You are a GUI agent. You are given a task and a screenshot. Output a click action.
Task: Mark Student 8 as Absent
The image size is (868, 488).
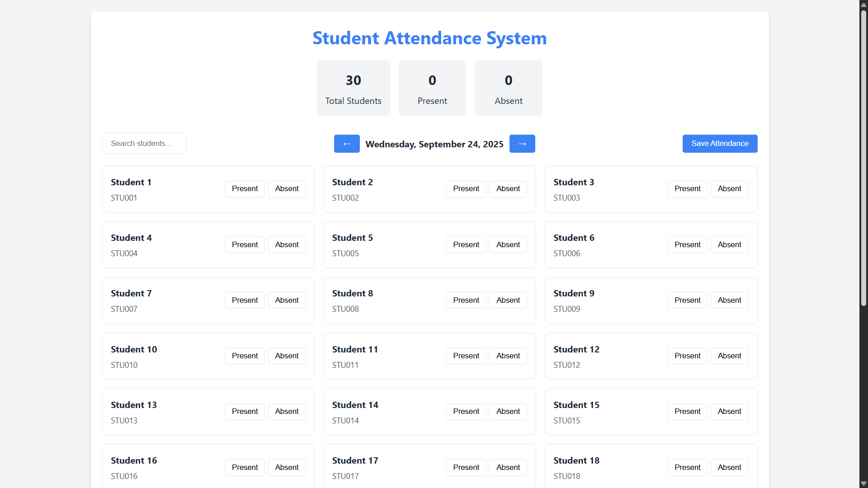click(x=508, y=300)
